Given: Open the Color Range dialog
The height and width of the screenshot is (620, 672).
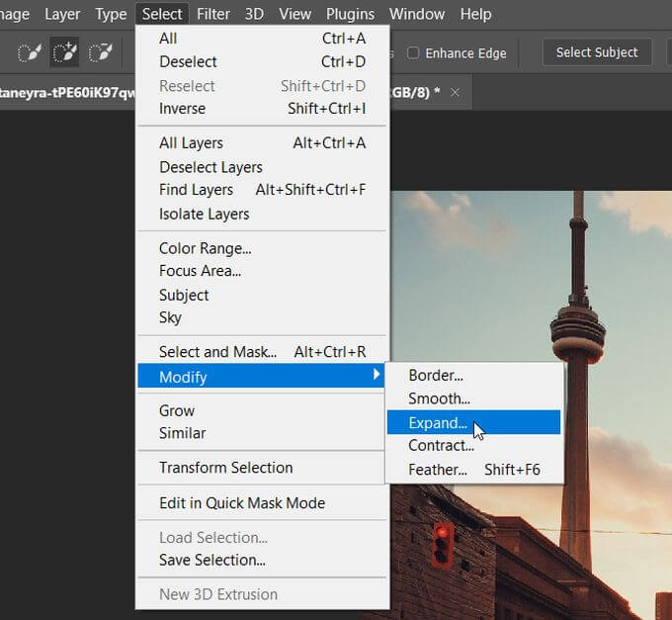Looking at the screenshot, I should point(205,248).
